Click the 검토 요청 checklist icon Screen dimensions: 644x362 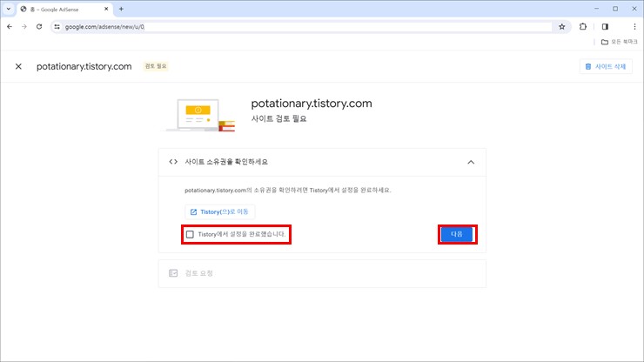coord(173,273)
